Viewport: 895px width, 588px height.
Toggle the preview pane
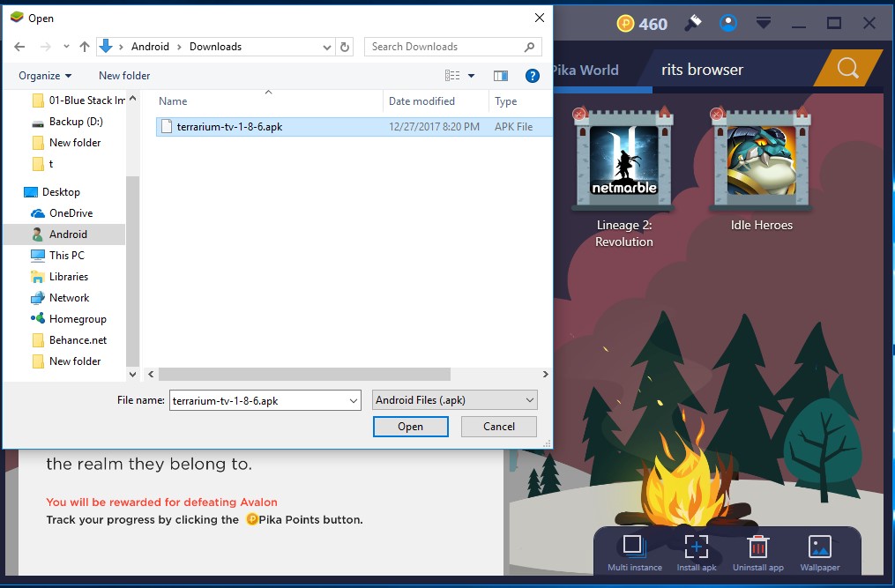[501, 76]
